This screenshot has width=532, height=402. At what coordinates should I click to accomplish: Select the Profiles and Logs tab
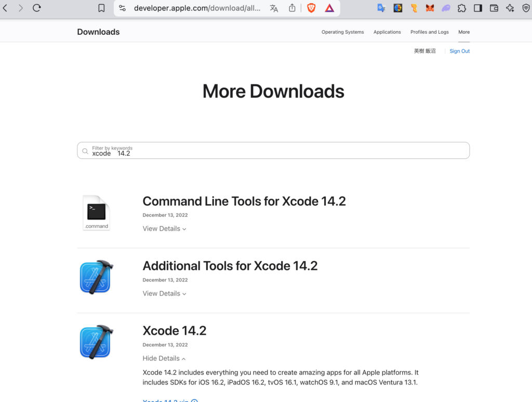coord(430,32)
